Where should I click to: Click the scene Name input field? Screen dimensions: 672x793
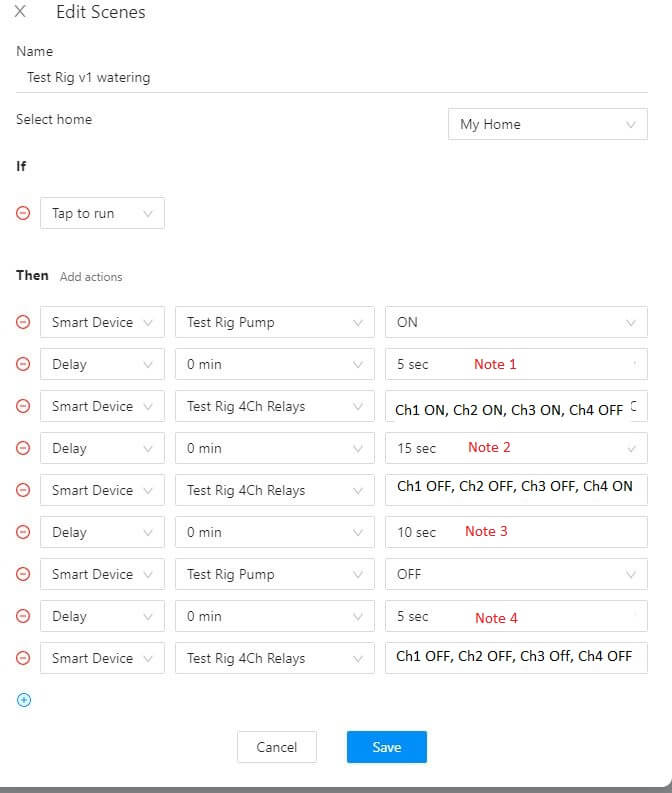click(x=330, y=77)
